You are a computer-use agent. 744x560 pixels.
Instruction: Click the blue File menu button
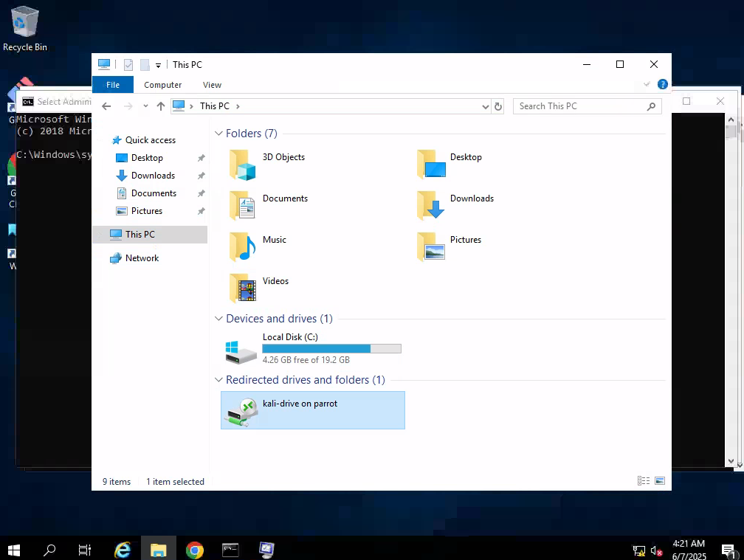point(113,85)
